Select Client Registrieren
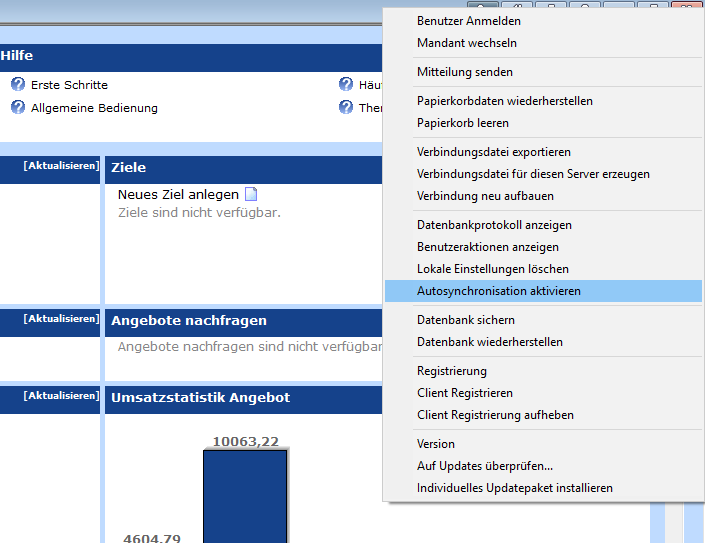Viewport: 705px width, 543px height. pyautogui.click(x=543, y=393)
